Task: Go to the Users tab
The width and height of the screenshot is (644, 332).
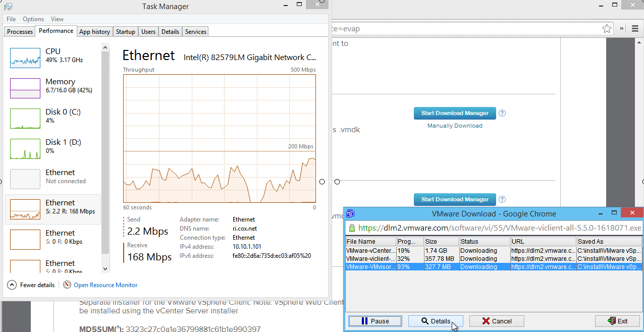Action: point(148,32)
